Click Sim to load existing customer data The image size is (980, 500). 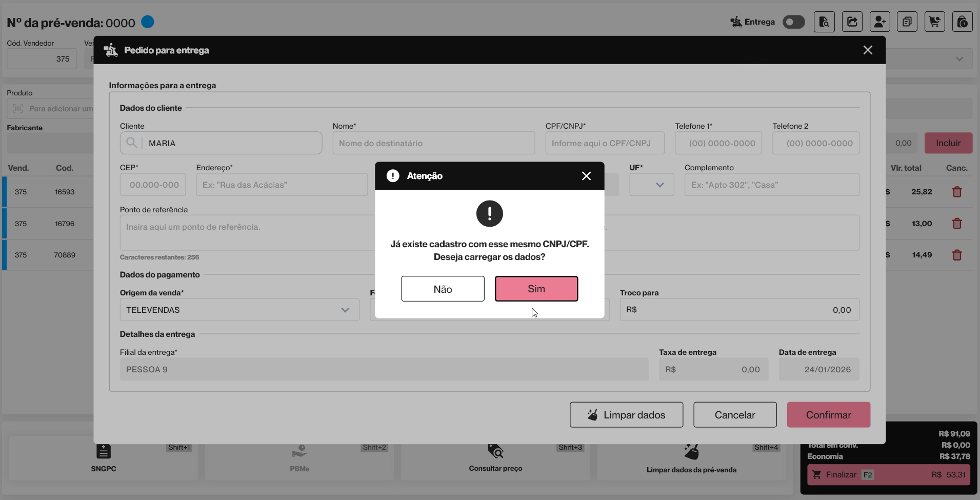(x=536, y=289)
